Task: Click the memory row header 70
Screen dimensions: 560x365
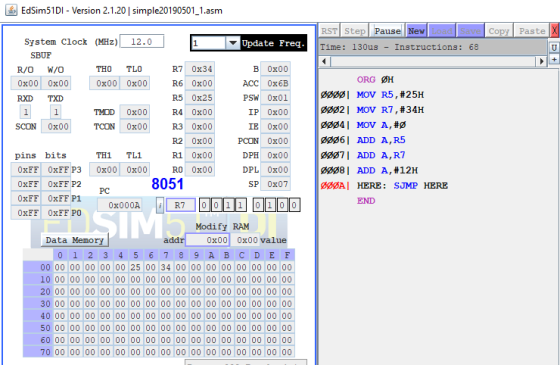Action: click(38, 352)
